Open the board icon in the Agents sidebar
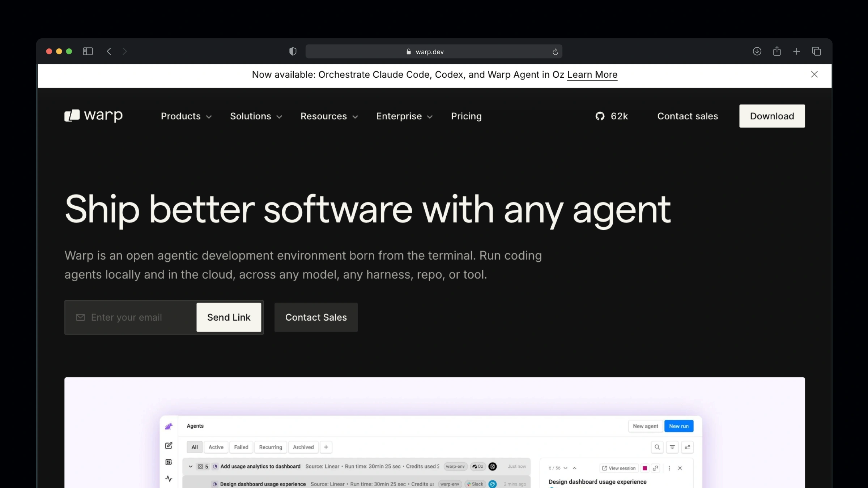The width and height of the screenshot is (868, 488). (169, 462)
